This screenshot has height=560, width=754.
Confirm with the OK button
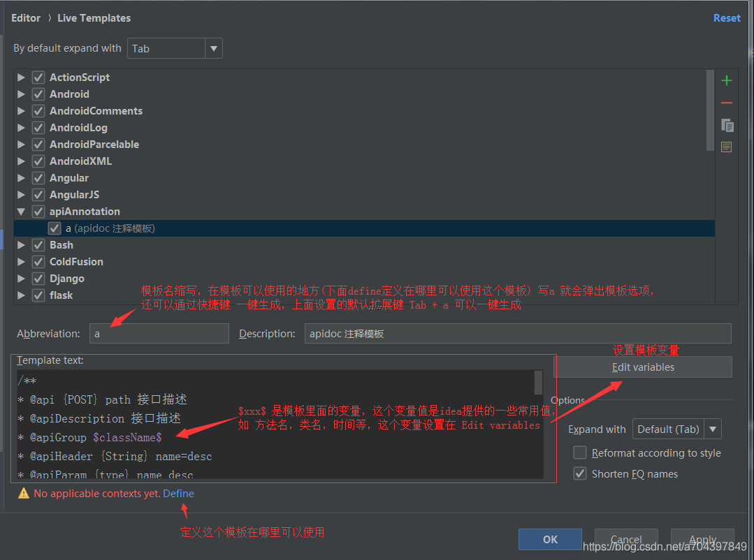point(550,539)
